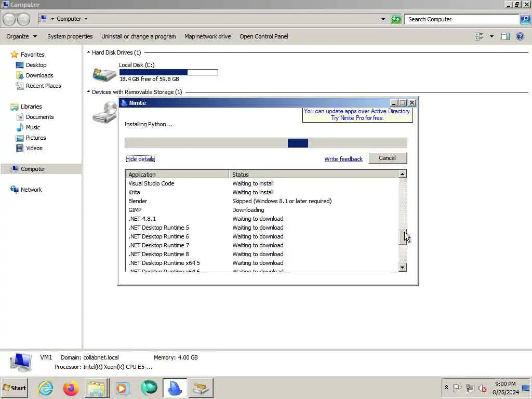
Task: Click Uninstall or change a program
Action: tap(138, 36)
